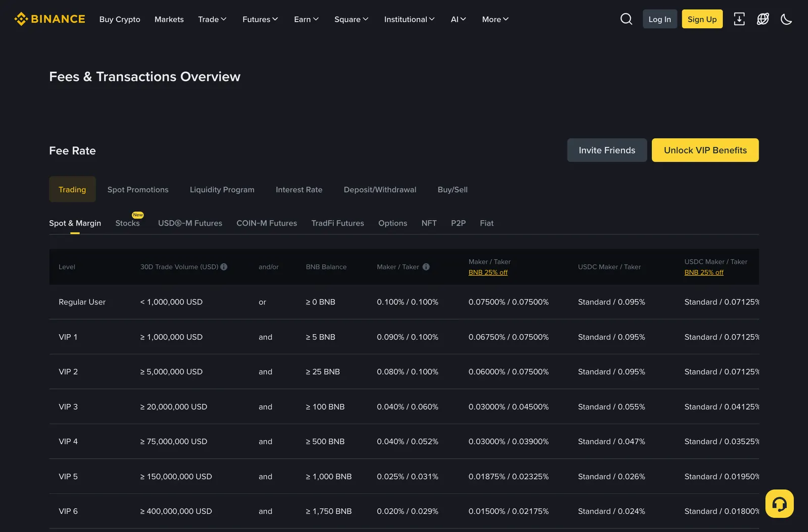Viewport: 808px width, 532px height.
Task: Click the download app icon
Action: 739,19
